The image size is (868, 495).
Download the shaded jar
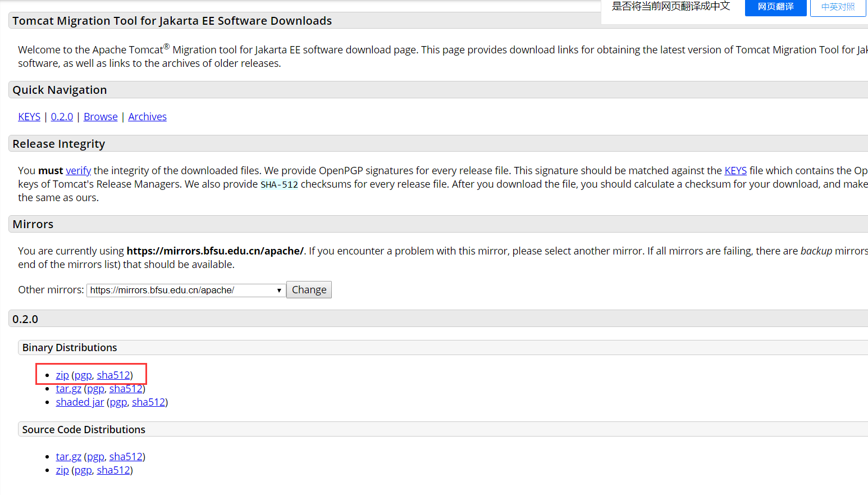[x=80, y=402]
